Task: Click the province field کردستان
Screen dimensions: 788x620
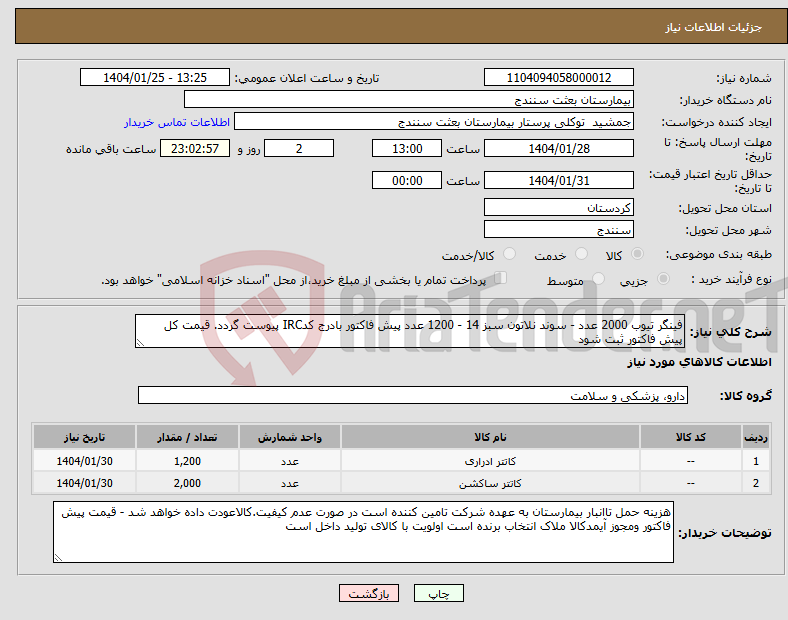Action: tap(558, 207)
